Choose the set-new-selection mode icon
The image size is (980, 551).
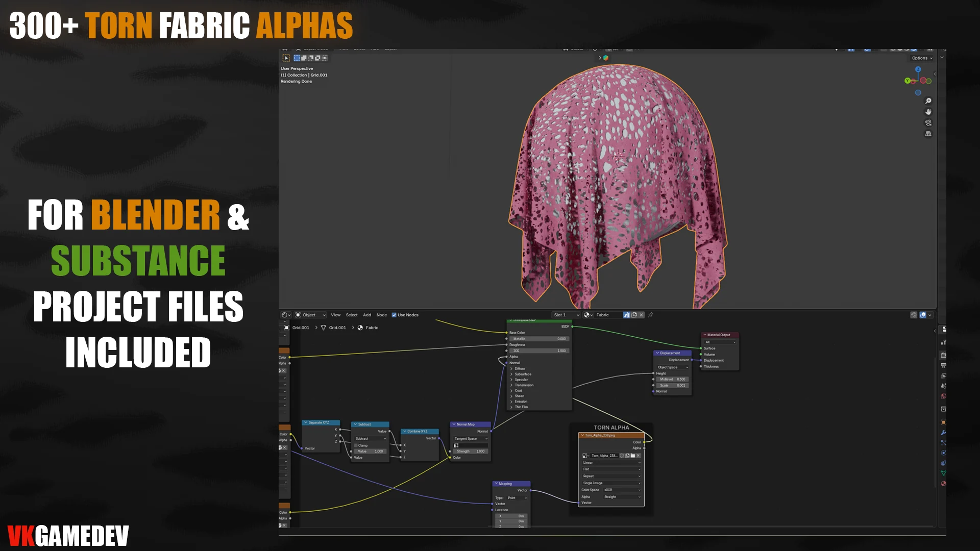coord(297,58)
